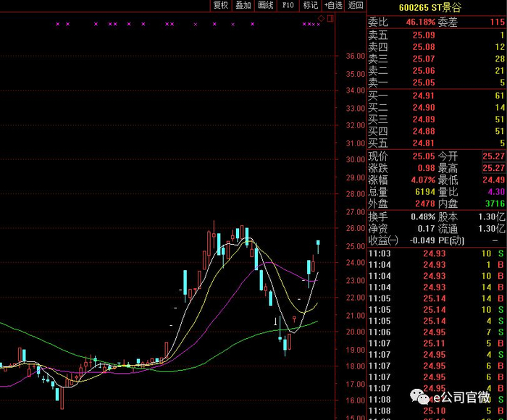Click the 外盘 2478 value

pyautogui.click(x=425, y=203)
